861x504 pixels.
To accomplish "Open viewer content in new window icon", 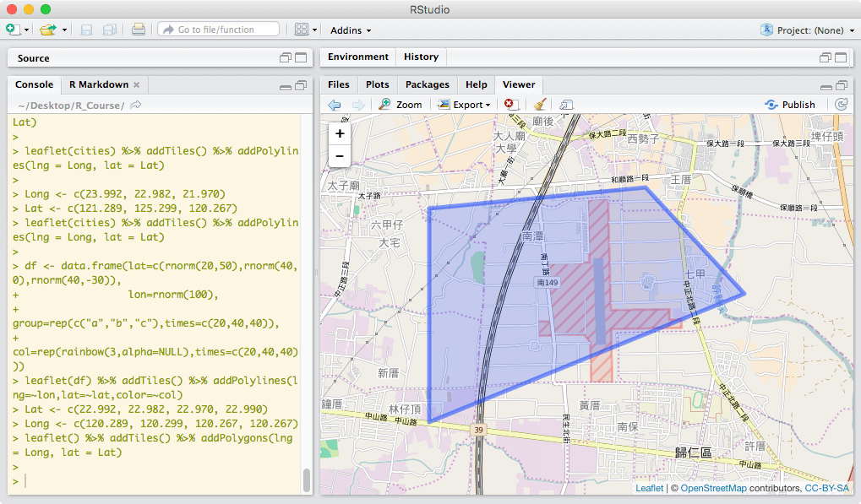I will (x=566, y=105).
